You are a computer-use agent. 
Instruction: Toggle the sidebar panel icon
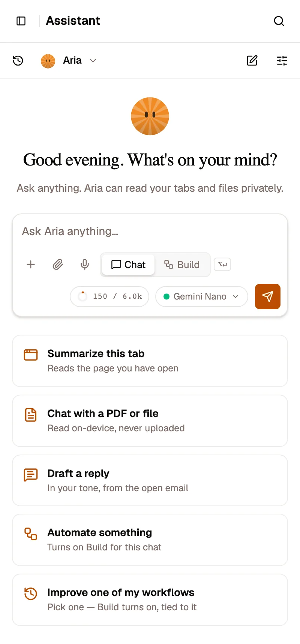click(x=21, y=21)
